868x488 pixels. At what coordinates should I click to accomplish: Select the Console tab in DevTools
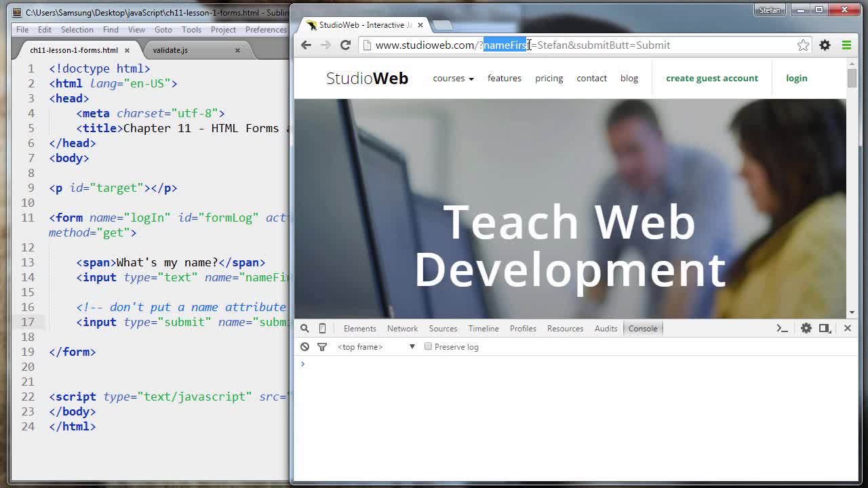click(x=643, y=328)
